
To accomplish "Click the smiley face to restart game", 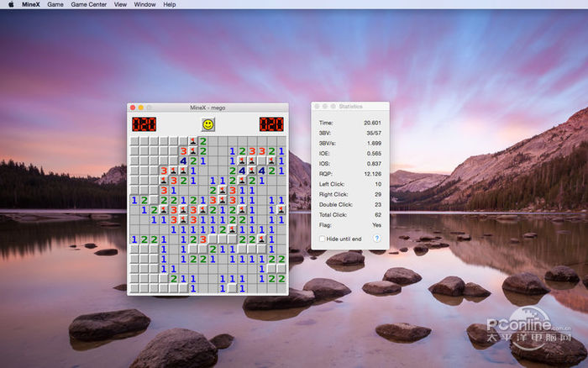I will point(207,124).
